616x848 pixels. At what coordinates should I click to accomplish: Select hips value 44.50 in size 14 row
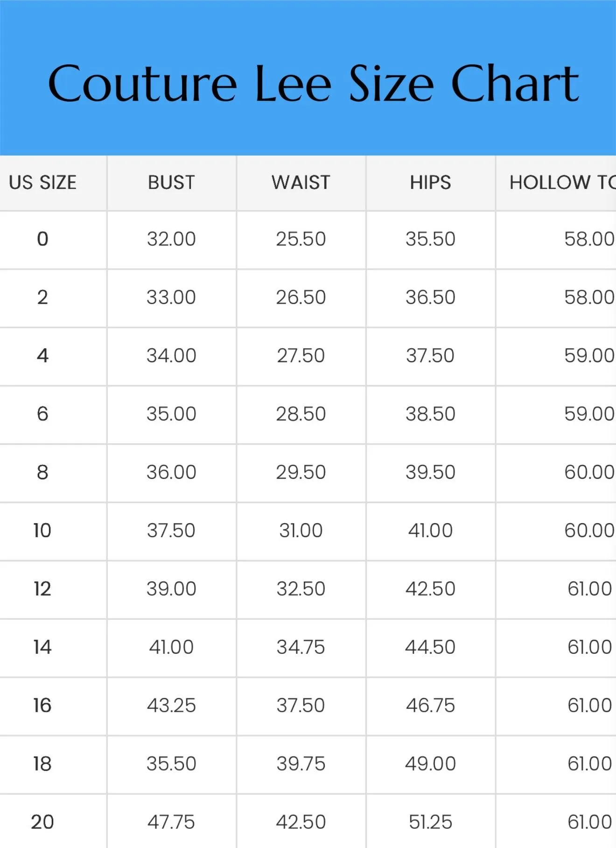(430, 647)
